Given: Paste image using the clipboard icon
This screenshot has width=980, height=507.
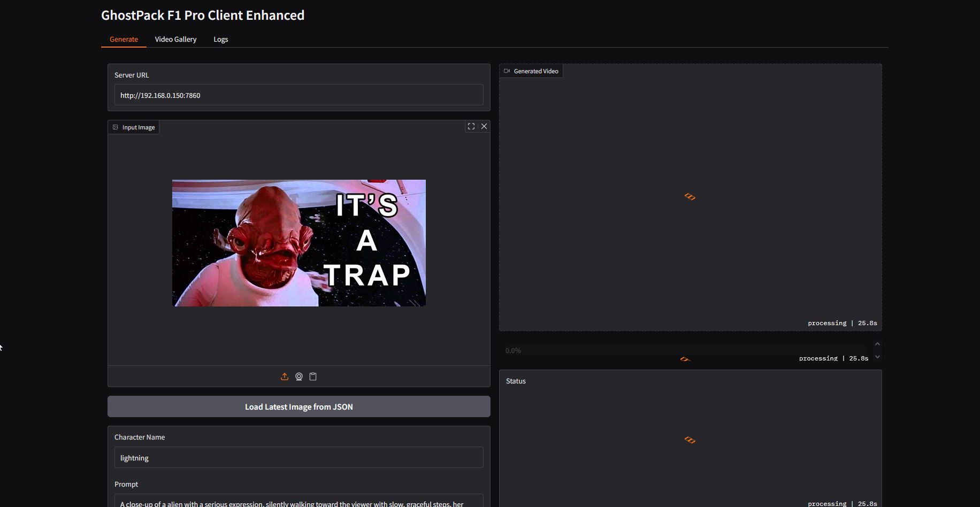Looking at the screenshot, I should (313, 377).
